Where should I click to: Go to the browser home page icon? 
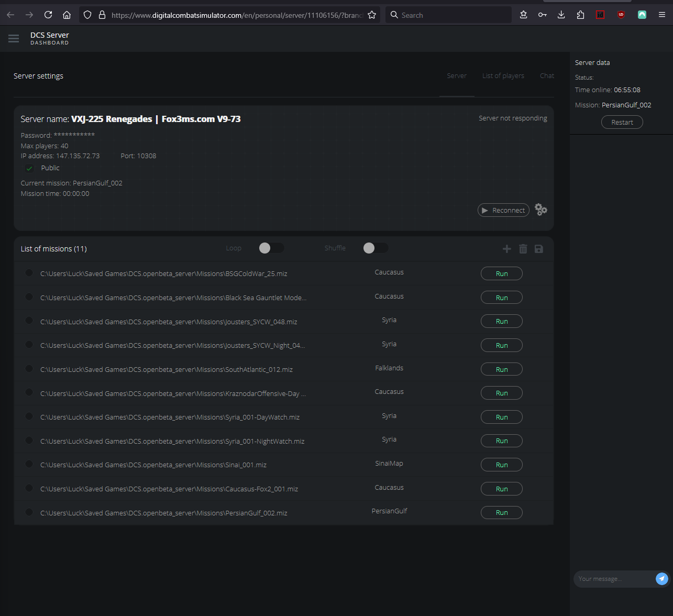[x=67, y=15]
